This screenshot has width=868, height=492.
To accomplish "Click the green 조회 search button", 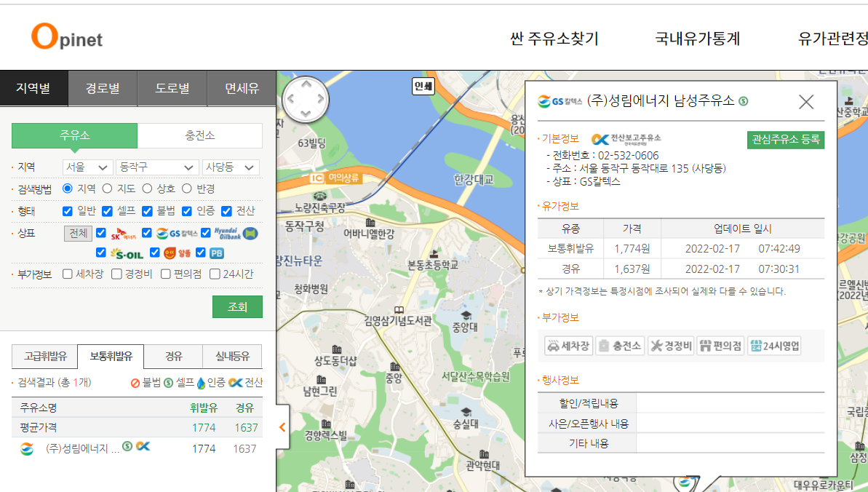I will point(237,306).
